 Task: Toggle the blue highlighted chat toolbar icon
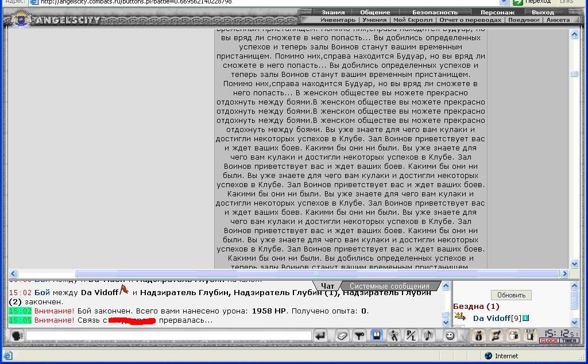coord(377,335)
